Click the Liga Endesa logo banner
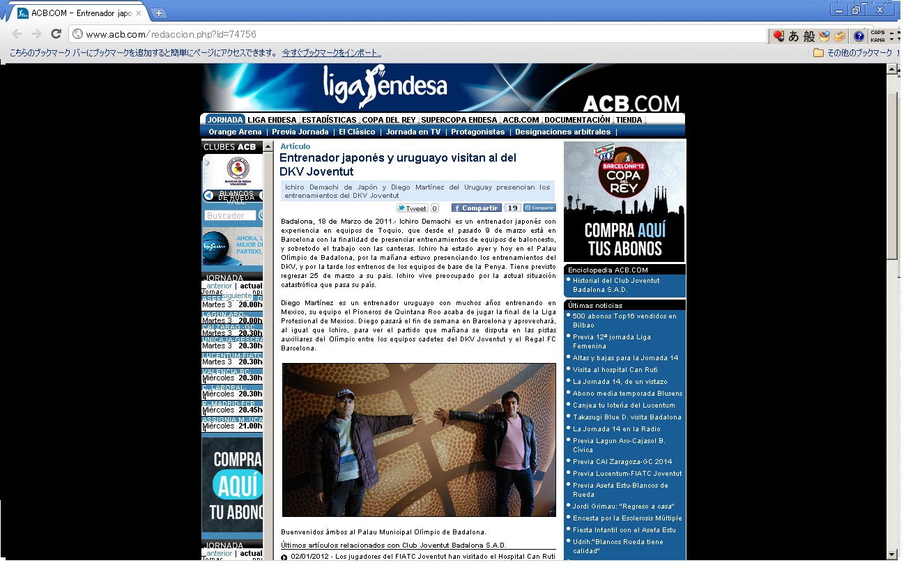This screenshot has height=588, width=906. 385,87
